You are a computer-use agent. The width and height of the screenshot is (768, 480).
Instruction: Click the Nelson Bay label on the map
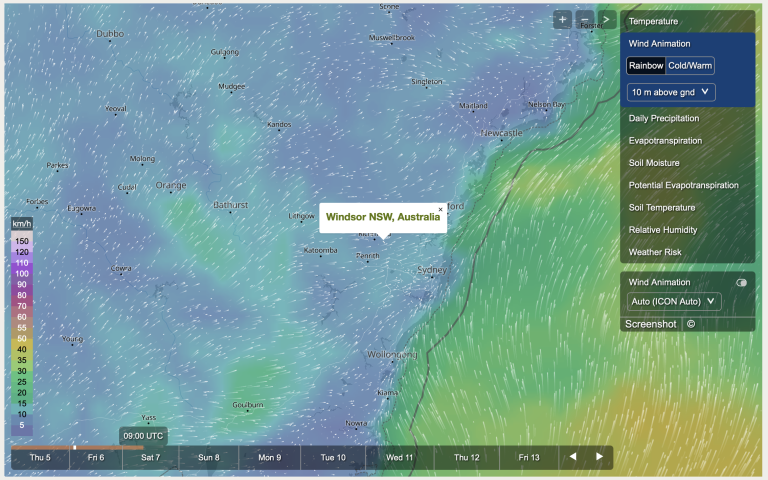coord(546,105)
